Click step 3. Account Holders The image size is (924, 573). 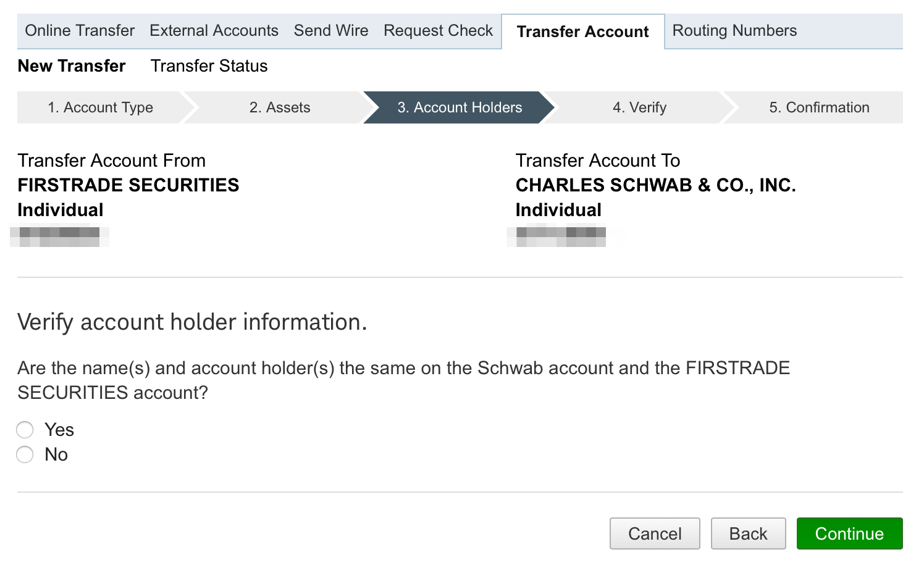[460, 107]
